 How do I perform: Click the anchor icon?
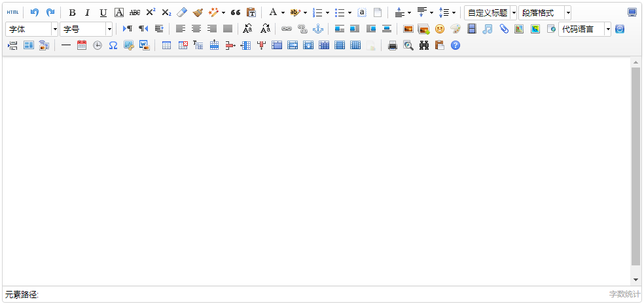point(318,29)
